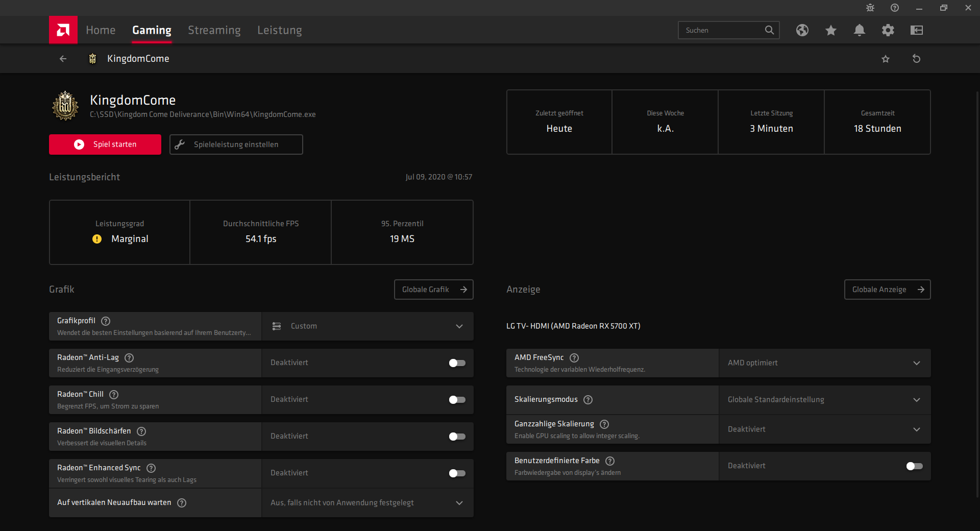Open the help question mark in title bar

[895, 8]
